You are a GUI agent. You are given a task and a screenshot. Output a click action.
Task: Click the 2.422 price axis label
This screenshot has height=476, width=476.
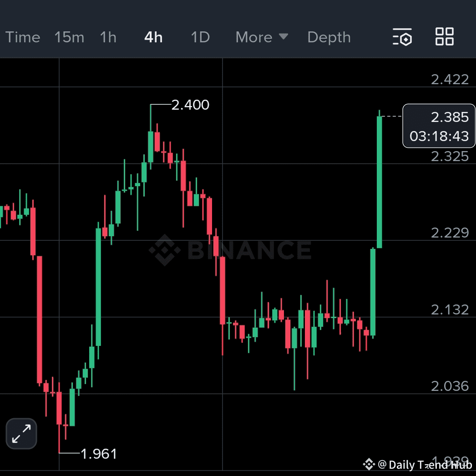[x=450, y=80]
